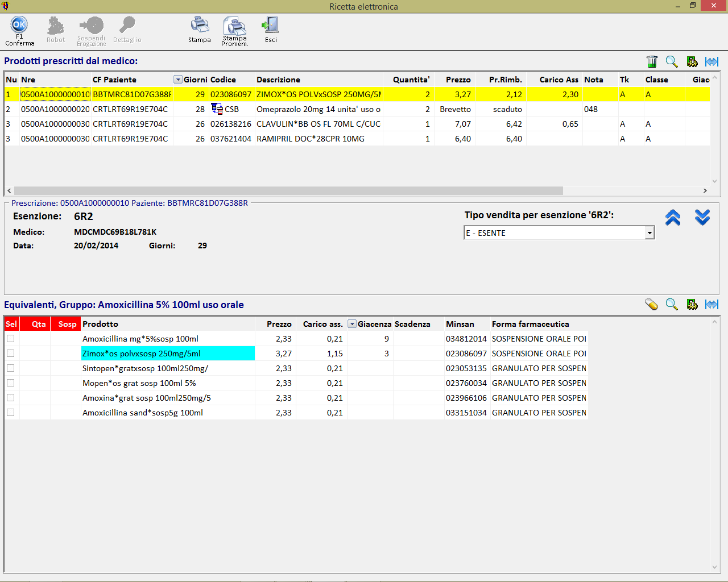Click the pill icon in Equivalenti header

click(x=652, y=305)
